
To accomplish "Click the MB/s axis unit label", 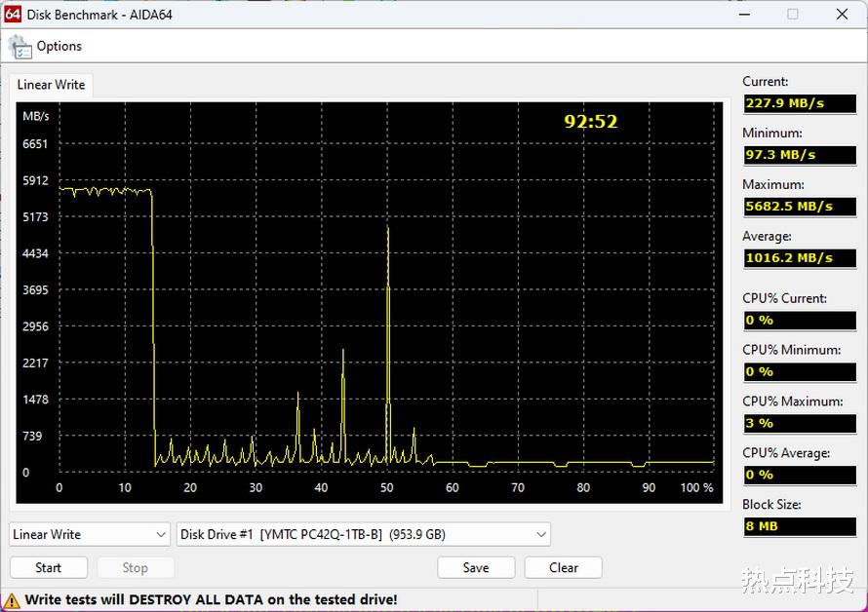I will tap(36, 116).
